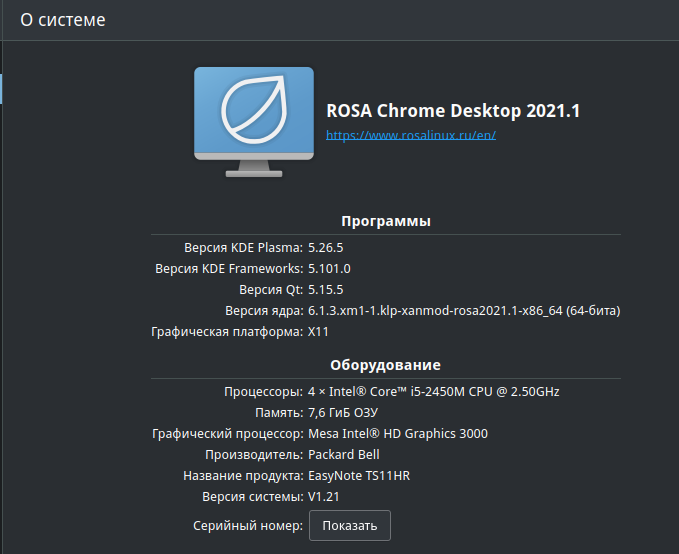
Task: Click the Серийный номер label
Action: tap(247, 525)
